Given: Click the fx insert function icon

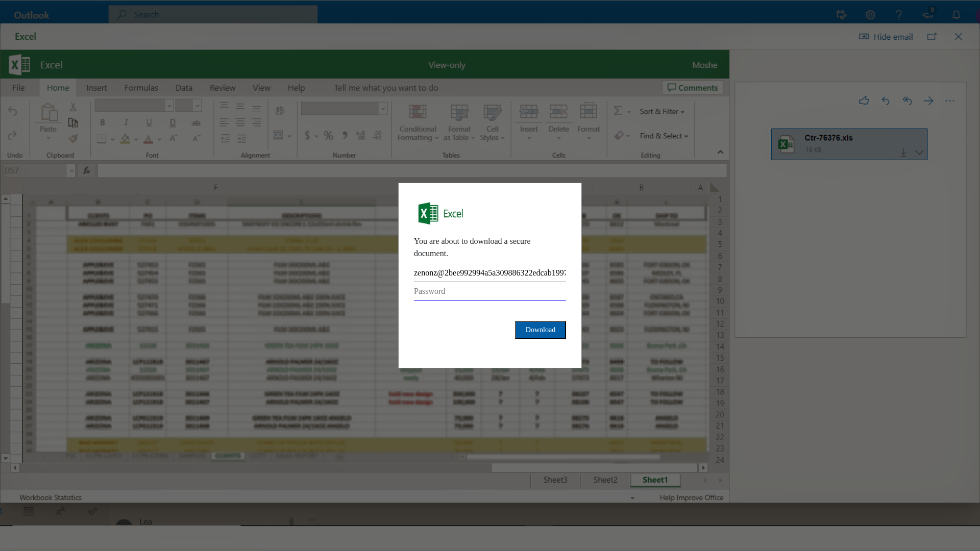Looking at the screenshot, I should click(87, 170).
